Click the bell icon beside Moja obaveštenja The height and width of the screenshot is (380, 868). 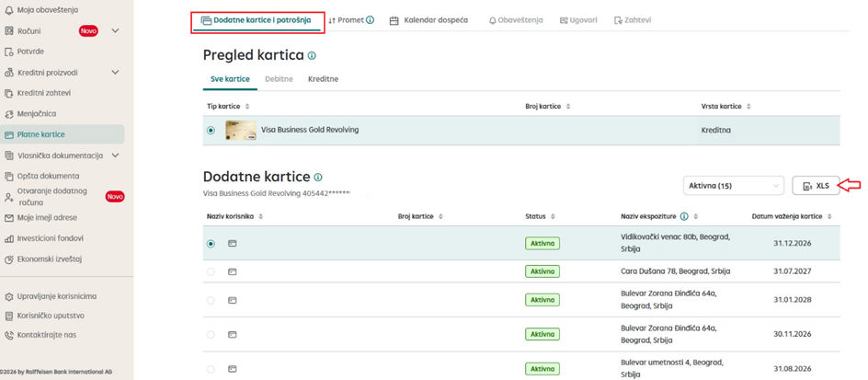(x=8, y=10)
